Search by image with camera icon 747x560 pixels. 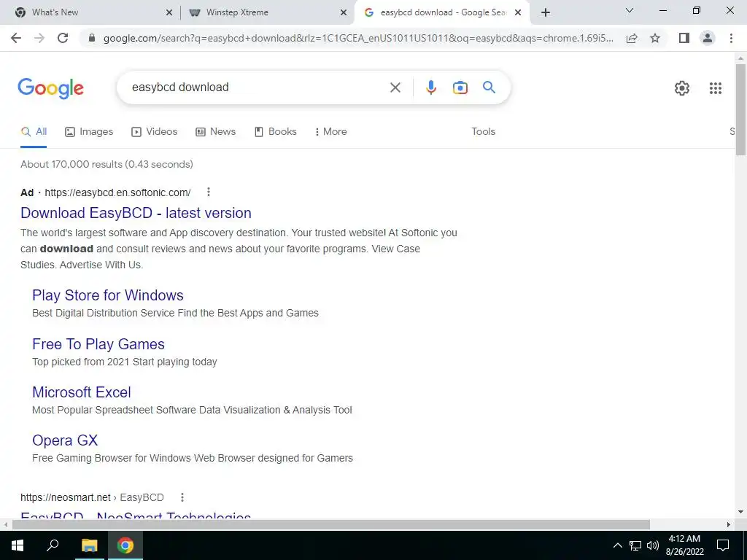460,87
